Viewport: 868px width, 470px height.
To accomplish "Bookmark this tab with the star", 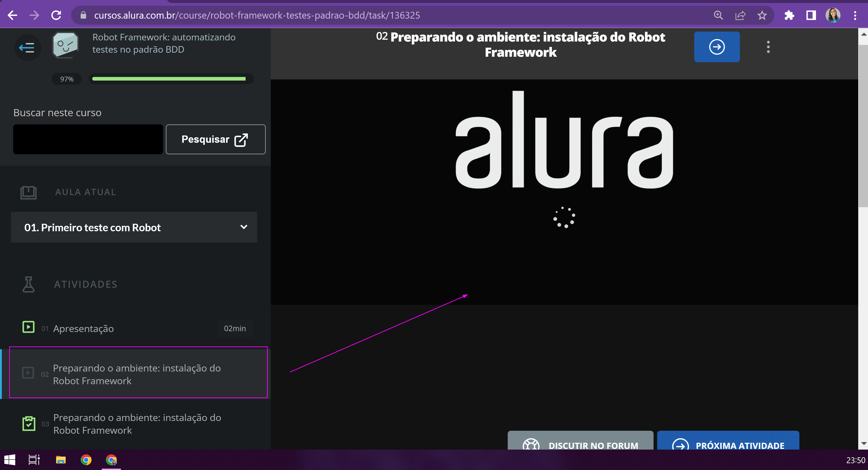I will pyautogui.click(x=762, y=15).
